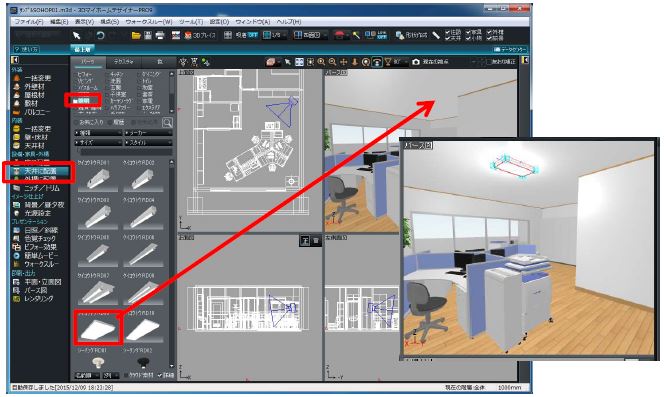Click the open folder icon
Screen dimensions: 664x397
pyautogui.click(x=136, y=36)
